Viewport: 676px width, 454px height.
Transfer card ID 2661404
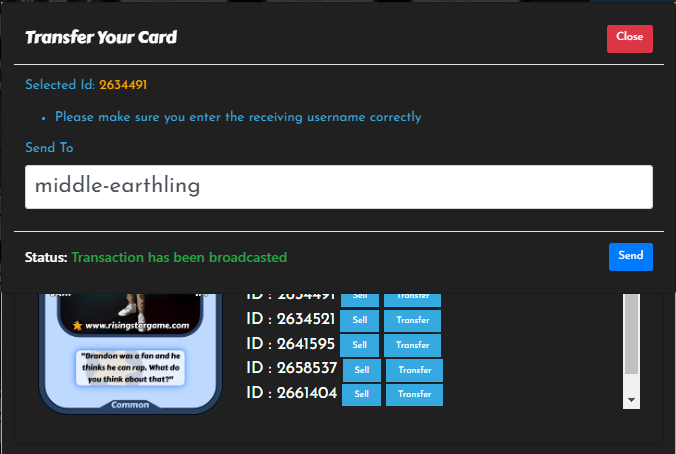[414, 395]
